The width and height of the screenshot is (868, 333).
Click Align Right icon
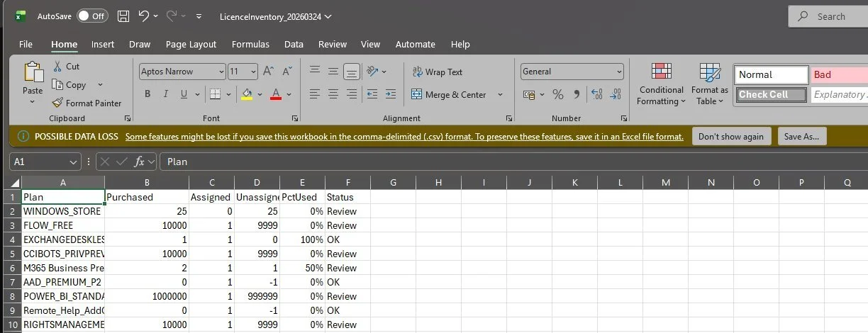pyautogui.click(x=351, y=94)
